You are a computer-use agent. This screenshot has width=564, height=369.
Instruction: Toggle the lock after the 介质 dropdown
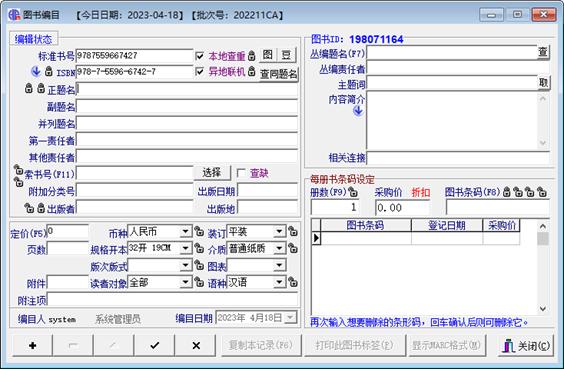(x=293, y=248)
